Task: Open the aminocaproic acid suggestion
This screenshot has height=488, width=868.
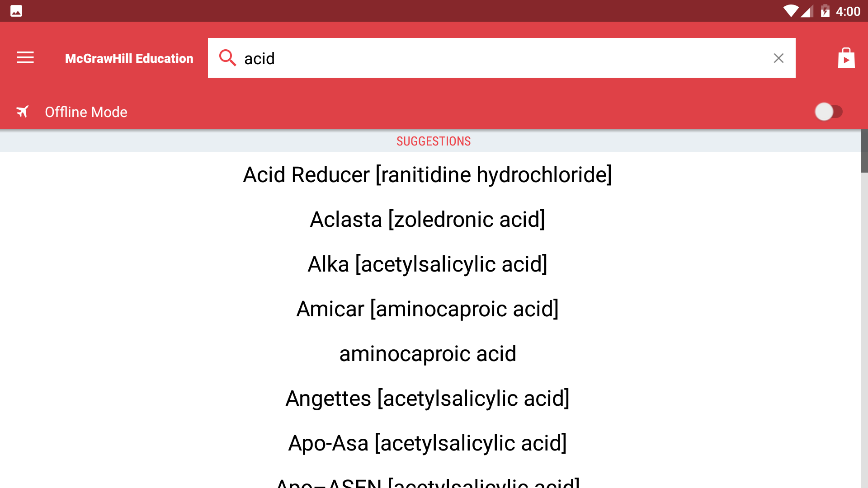Action: click(x=428, y=353)
